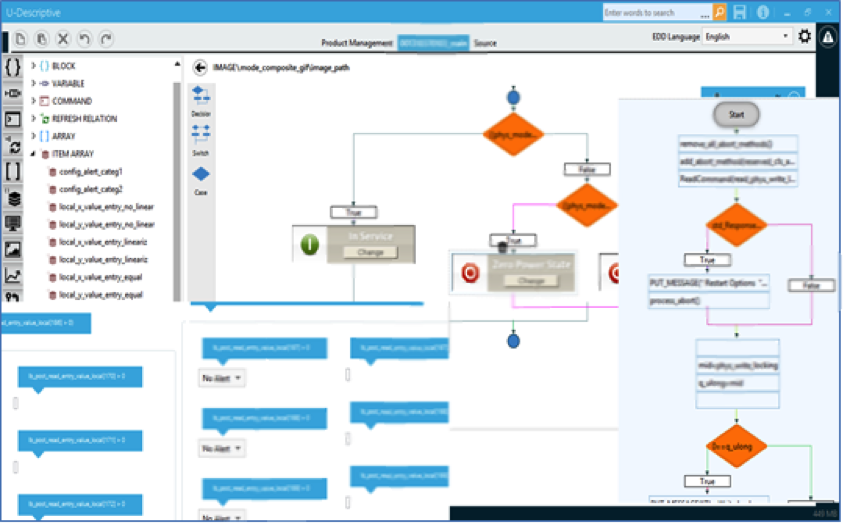Expand the BLOCK tree node
Image resolution: width=844 pixels, height=524 pixels.
(x=33, y=66)
